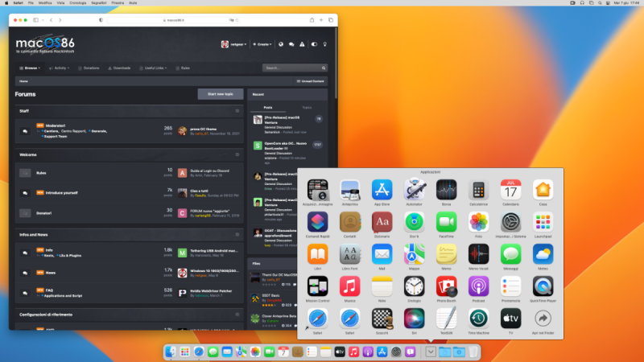Click the Safari share button
Screen dimensions: 644x362
click(312, 20)
